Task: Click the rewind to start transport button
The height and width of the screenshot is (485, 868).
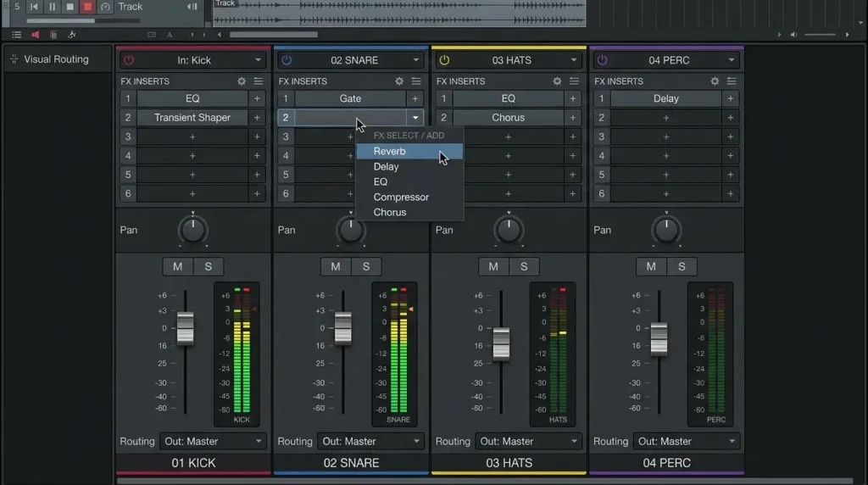Action: click(34, 7)
